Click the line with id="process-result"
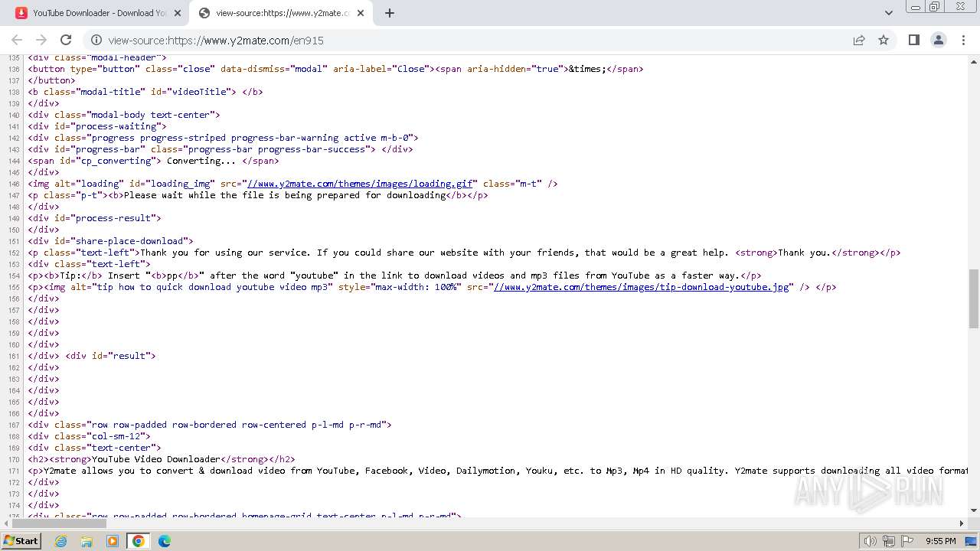Image resolution: width=980 pixels, height=551 pixels. point(95,218)
